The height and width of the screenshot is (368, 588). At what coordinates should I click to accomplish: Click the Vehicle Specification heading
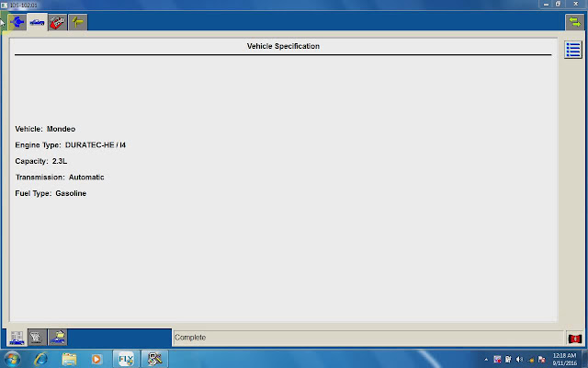click(283, 46)
